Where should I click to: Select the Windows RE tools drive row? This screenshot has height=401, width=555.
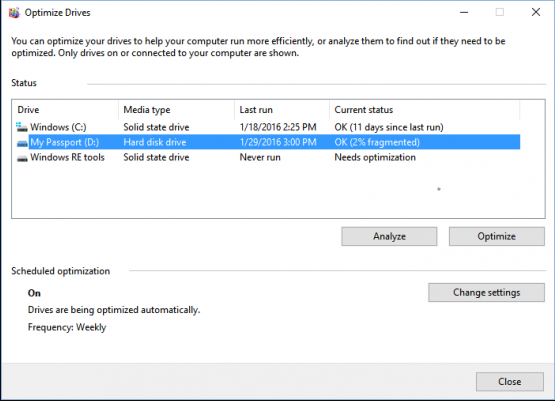pyautogui.click(x=266, y=157)
